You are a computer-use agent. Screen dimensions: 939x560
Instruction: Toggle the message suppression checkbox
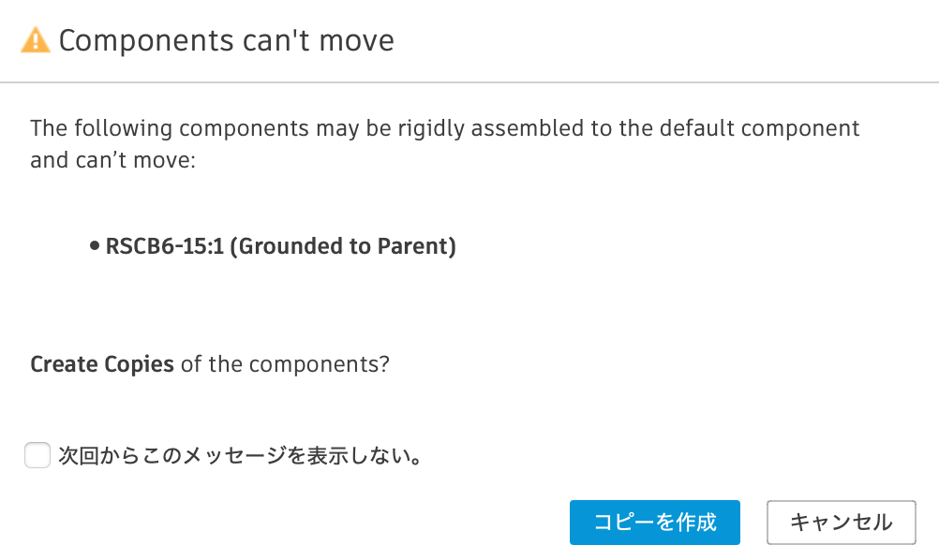coord(37,455)
